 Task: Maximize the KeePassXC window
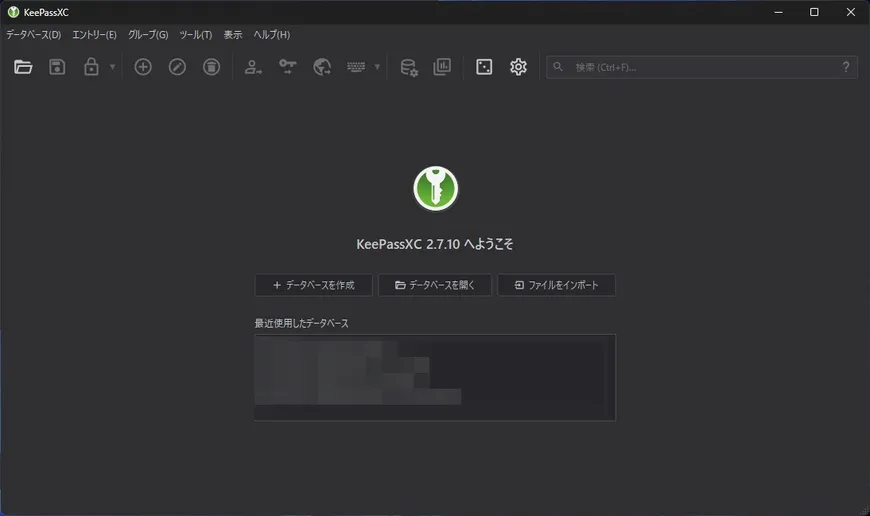click(814, 12)
